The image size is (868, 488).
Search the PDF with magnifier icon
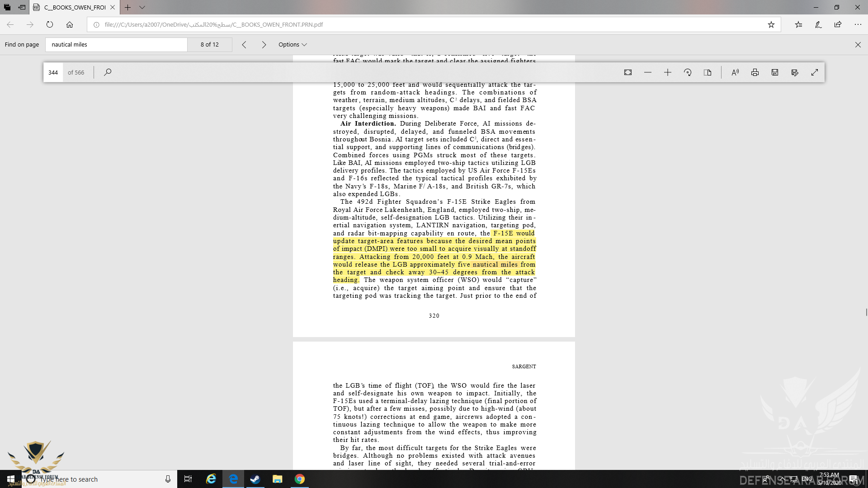point(108,72)
